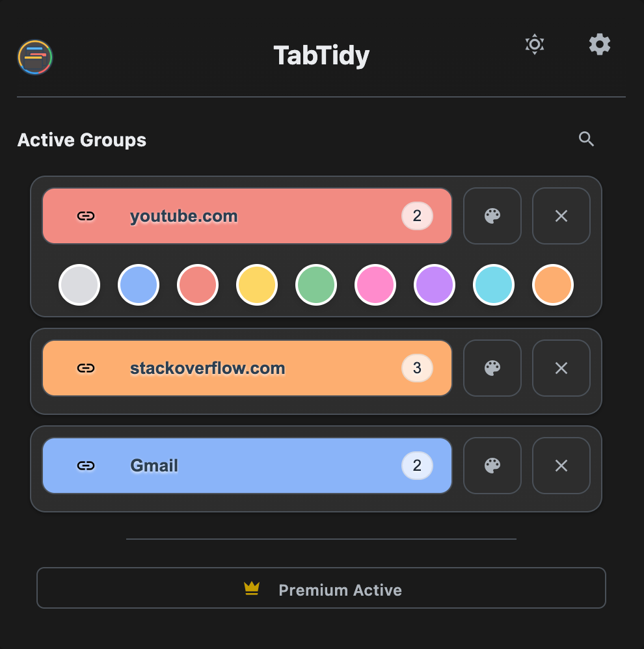Choose the green color swatch

tap(316, 285)
